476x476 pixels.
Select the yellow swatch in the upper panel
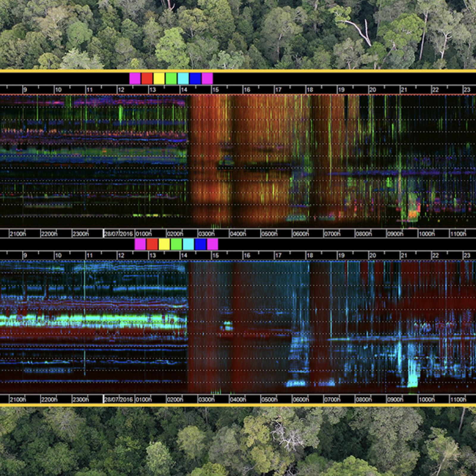[x=159, y=79]
